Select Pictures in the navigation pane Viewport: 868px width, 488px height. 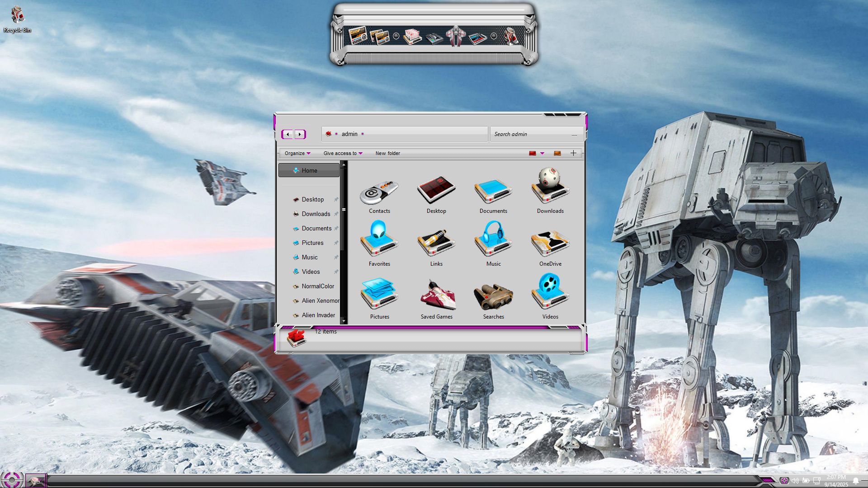point(309,243)
